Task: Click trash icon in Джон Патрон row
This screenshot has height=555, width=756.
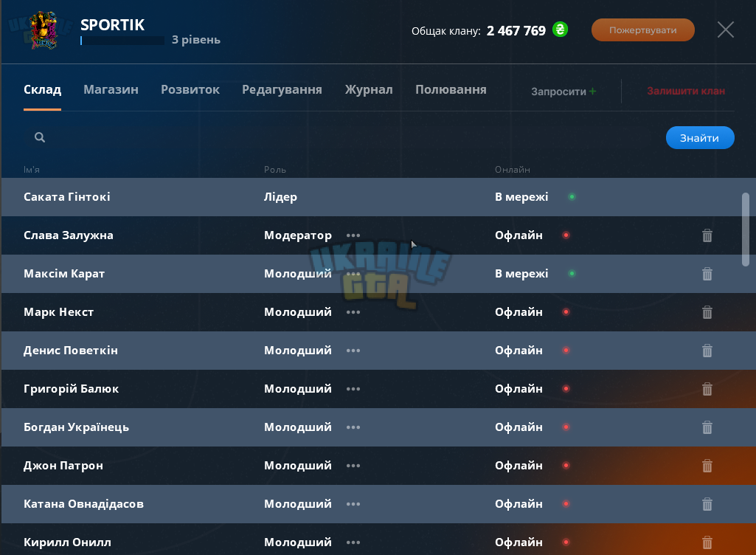Action: pyautogui.click(x=707, y=466)
